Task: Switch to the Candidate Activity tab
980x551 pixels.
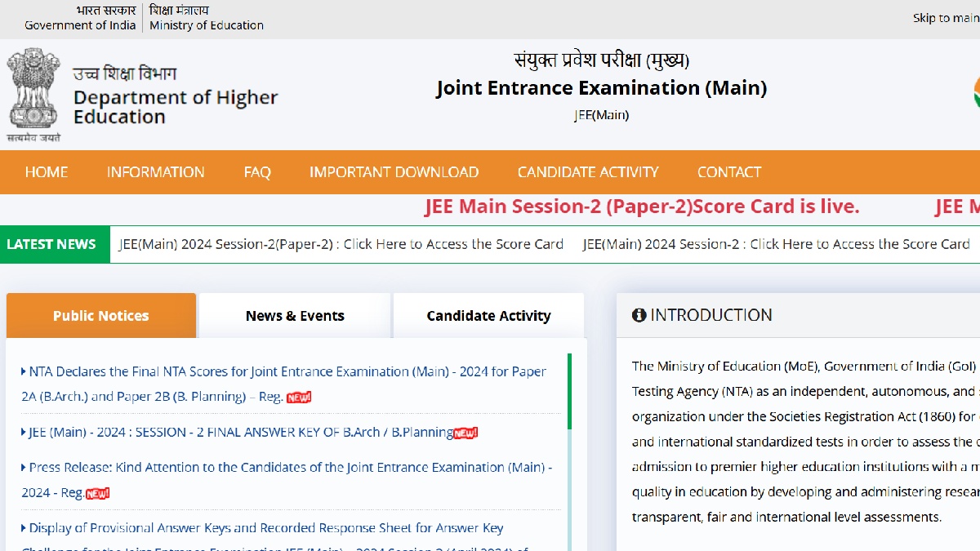Action: (488, 316)
